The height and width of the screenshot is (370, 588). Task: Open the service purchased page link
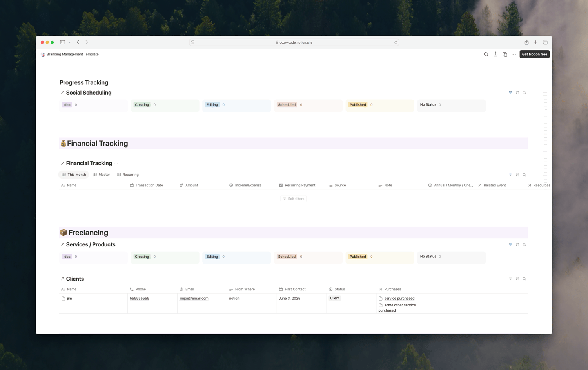(x=397, y=299)
